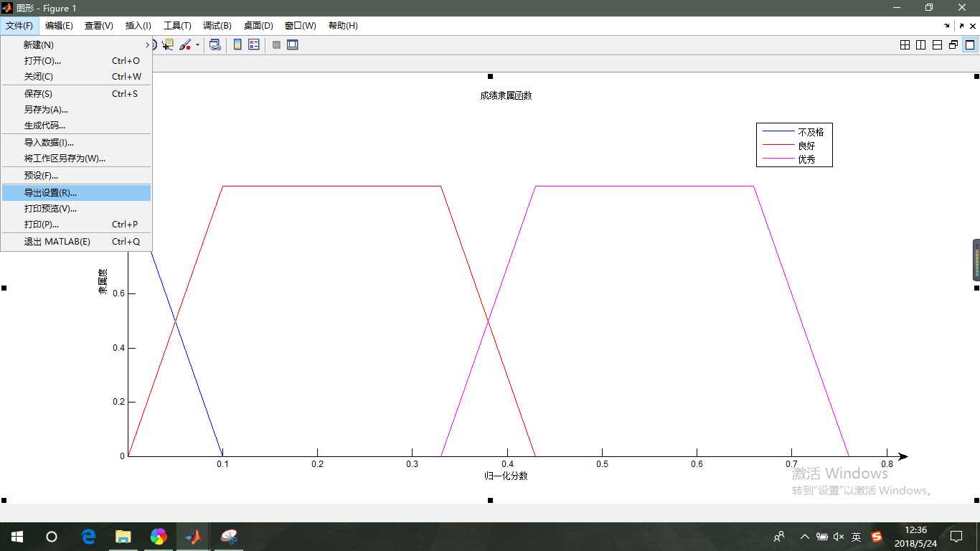Click legend entry 不及格
Screen dimensions: 980x551
coord(811,132)
